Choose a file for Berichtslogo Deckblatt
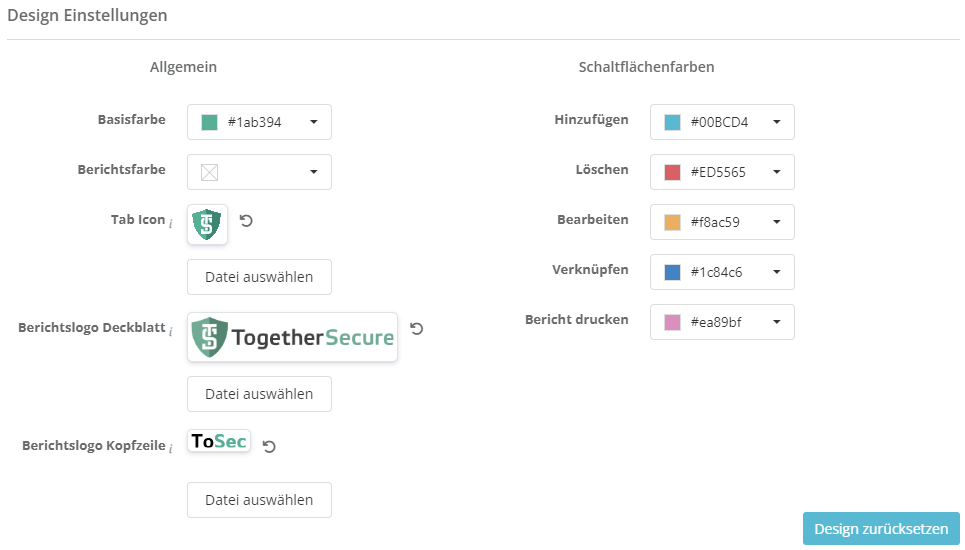The width and height of the screenshot is (965, 550). [x=259, y=394]
